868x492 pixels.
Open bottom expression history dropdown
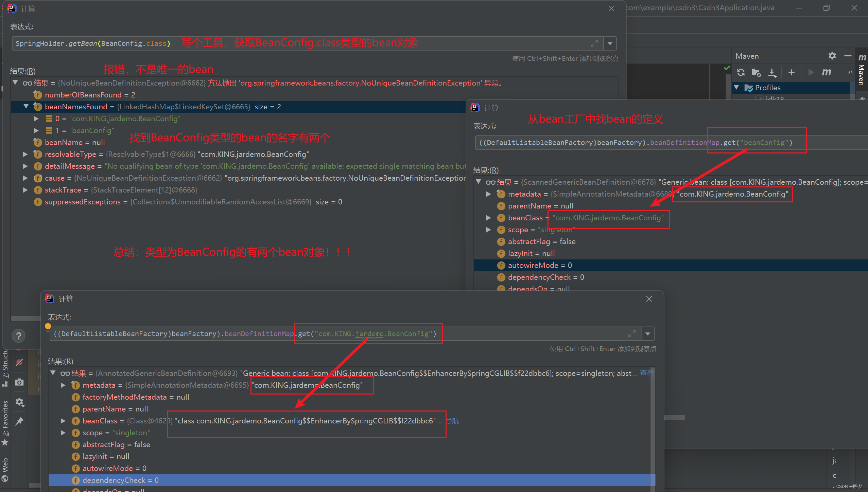648,334
